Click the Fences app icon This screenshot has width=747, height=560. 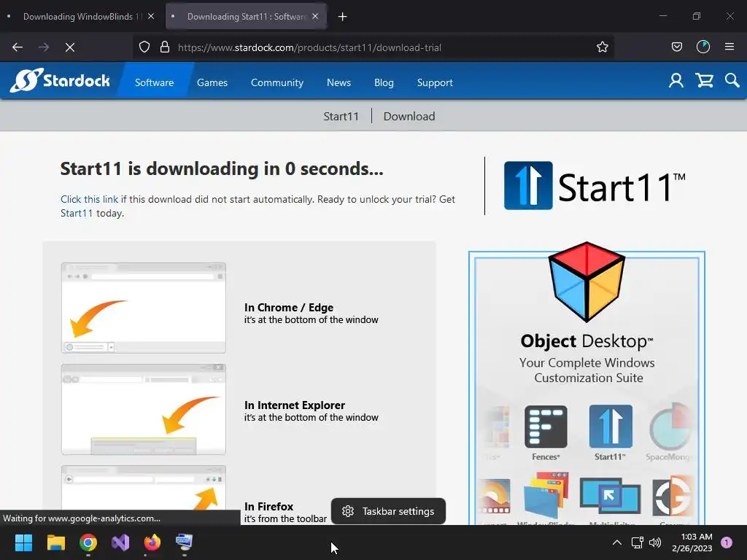(546, 427)
